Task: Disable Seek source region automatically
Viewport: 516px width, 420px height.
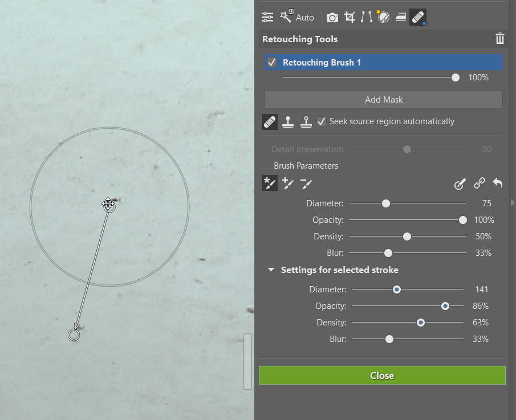Action: [x=322, y=121]
